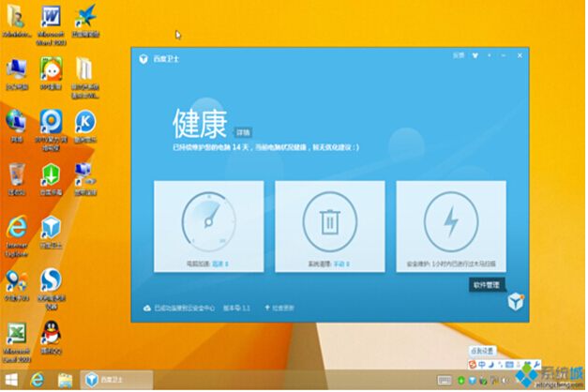This screenshot has height=392, width=588.
Task: Open the title bar dropdown menu arrow
Action: [x=475, y=56]
